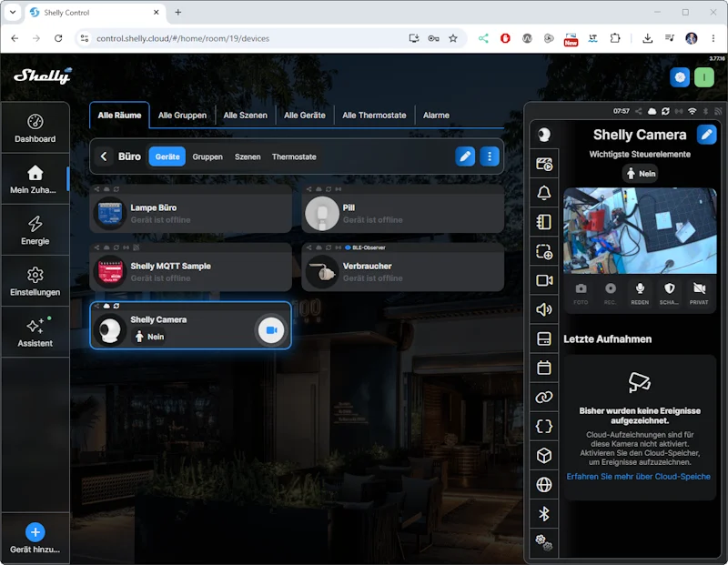Toggle the PRIVAT privacy mode button
Image resolution: width=728 pixels, height=565 pixels.
(x=698, y=293)
